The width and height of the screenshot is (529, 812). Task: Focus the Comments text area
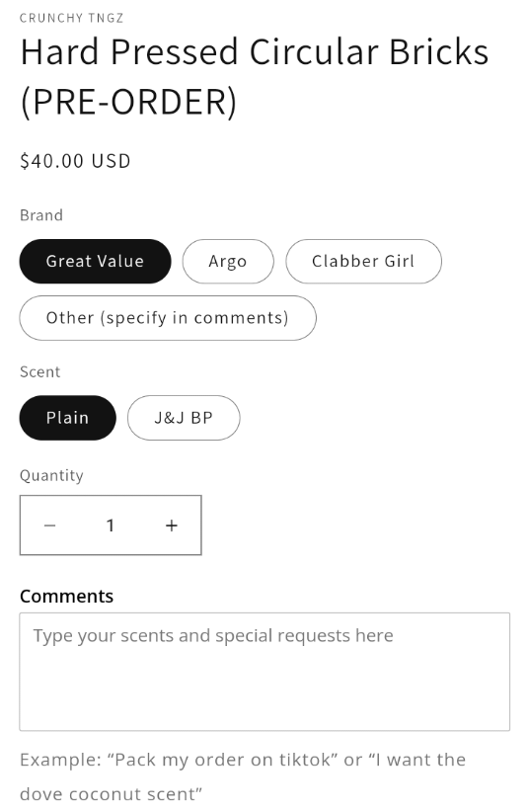(264, 672)
